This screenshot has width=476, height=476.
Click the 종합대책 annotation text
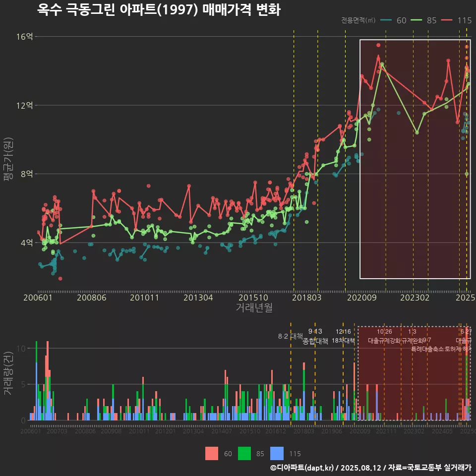[315, 341]
